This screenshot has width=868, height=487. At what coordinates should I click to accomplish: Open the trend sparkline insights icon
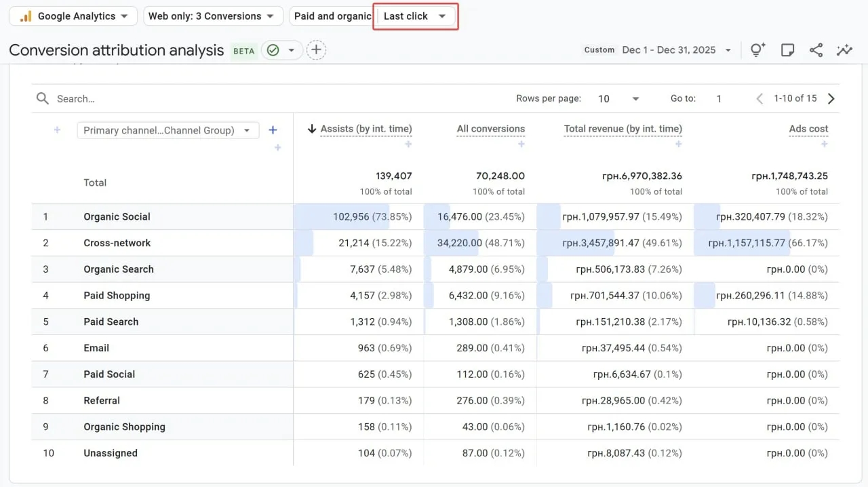click(844, 50)
